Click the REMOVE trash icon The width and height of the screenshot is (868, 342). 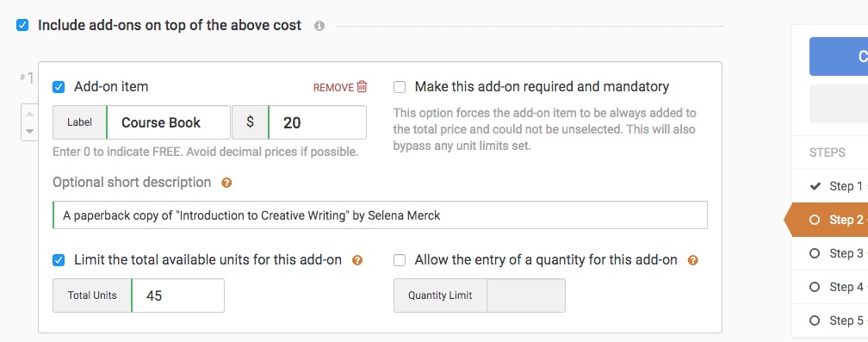tap(362, 87)
